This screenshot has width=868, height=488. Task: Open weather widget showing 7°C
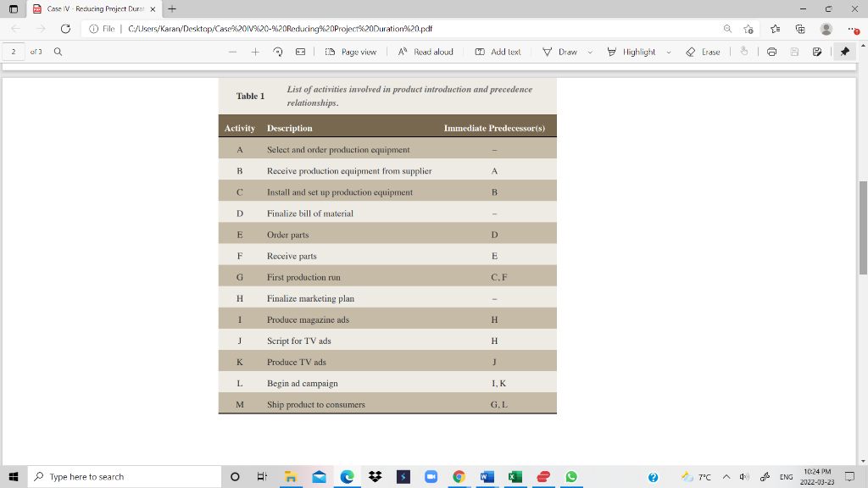697,476
